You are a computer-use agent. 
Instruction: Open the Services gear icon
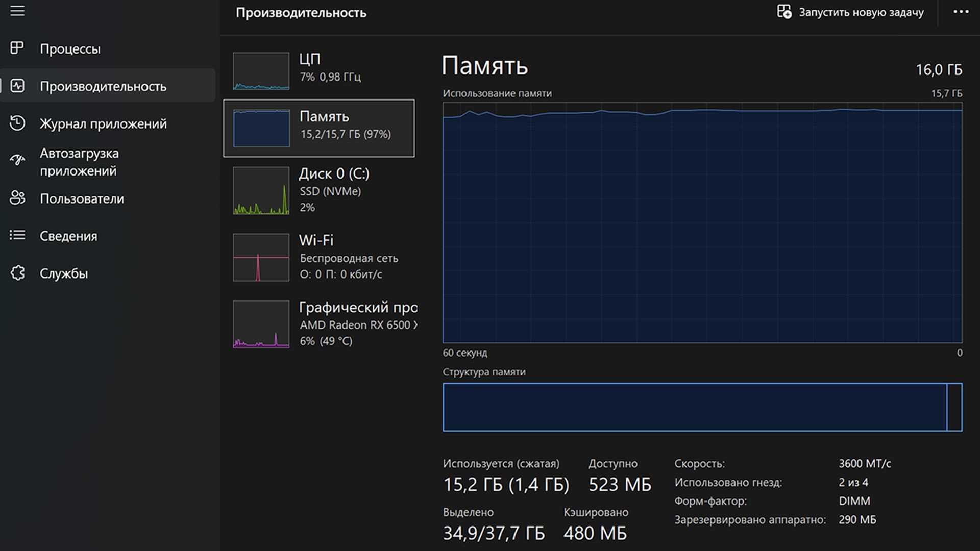coord(17,273)
